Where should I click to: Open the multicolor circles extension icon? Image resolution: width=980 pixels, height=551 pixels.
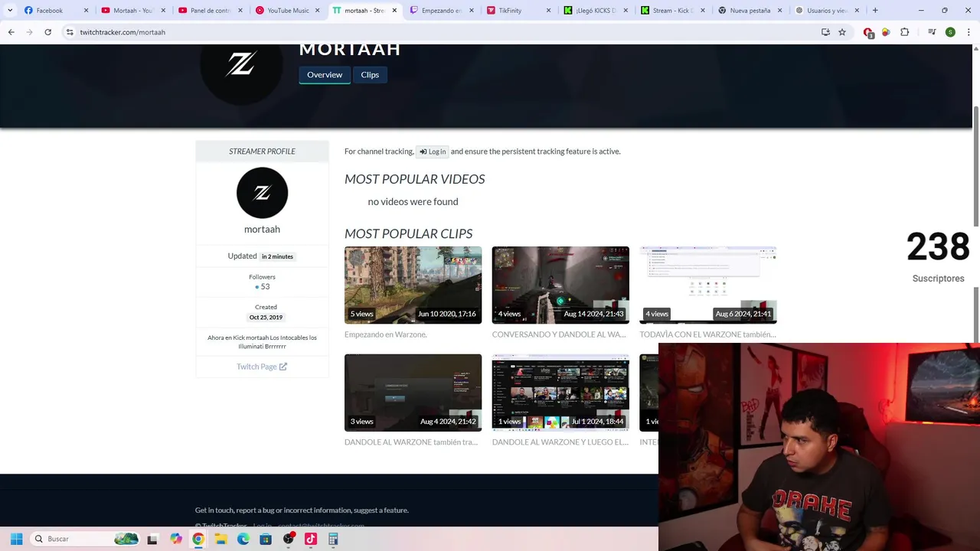tap(886, 32)
